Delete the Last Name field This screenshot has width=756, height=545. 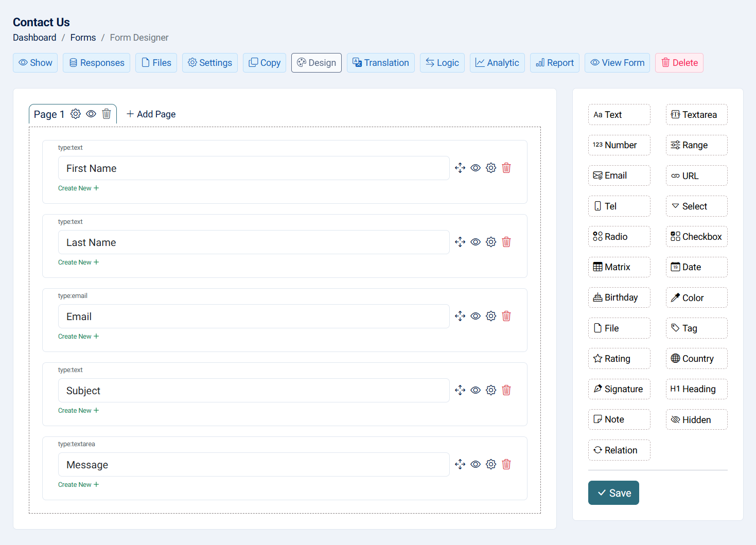pyautogui.click(x=506, y=242)
